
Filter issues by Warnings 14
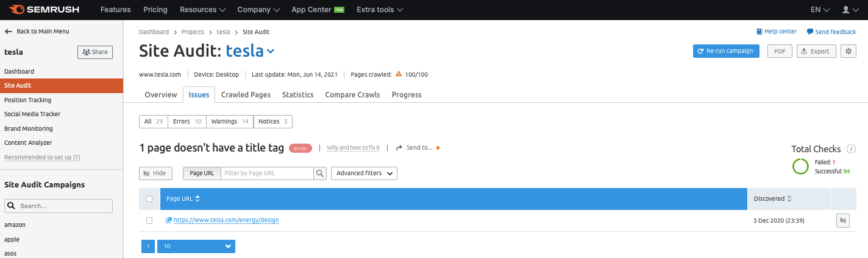[x=230, y=122]
